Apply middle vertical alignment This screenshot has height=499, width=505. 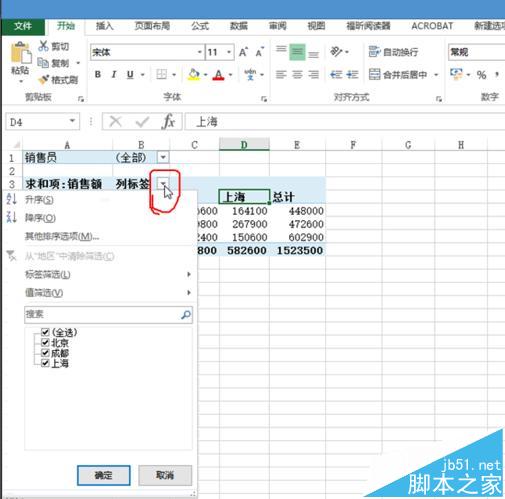tap(297, 52)
